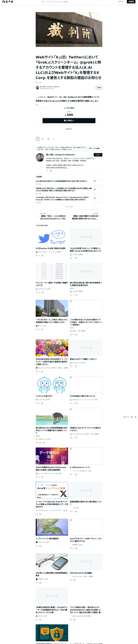Open the 裁判所 hero image

69,30
